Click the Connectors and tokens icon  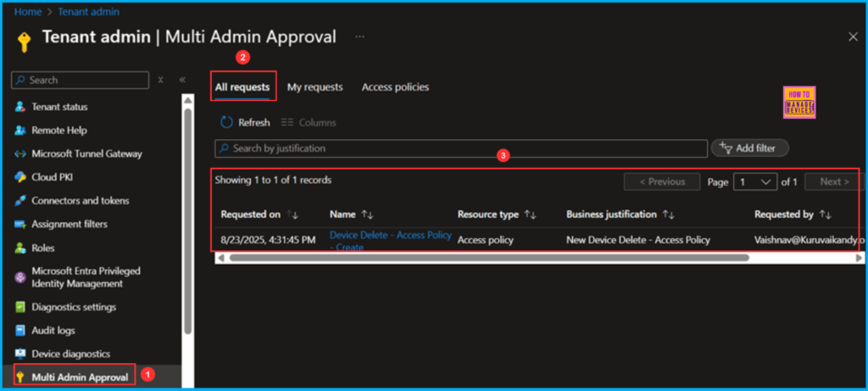click(20, 200)
